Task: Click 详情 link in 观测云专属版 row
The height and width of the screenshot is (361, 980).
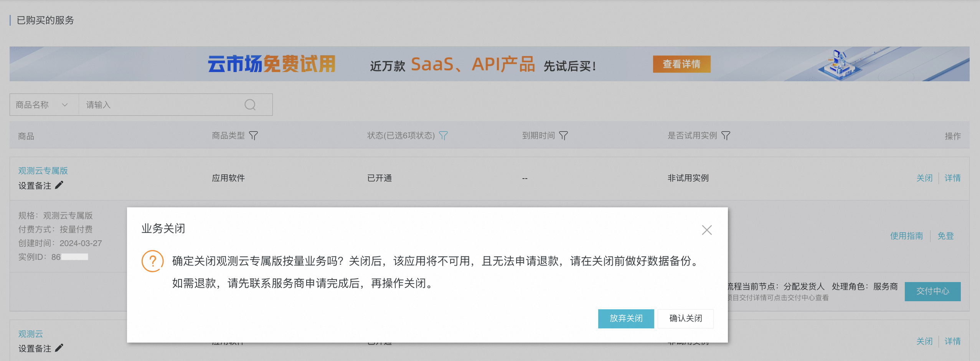Action: tap(952, 178)
